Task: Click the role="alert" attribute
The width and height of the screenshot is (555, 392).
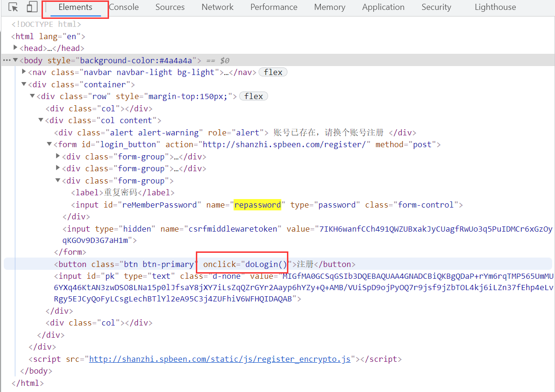Action: pos(236,133)
